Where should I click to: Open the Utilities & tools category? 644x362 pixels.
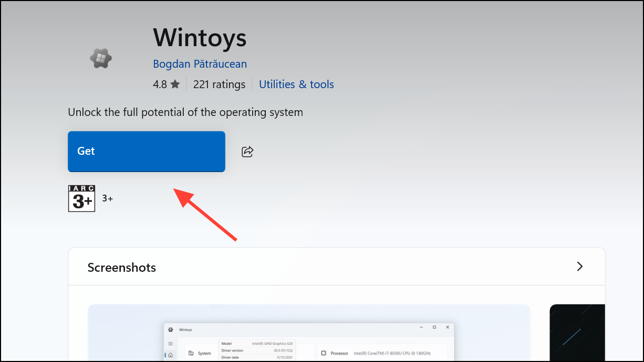click(296, 84)
